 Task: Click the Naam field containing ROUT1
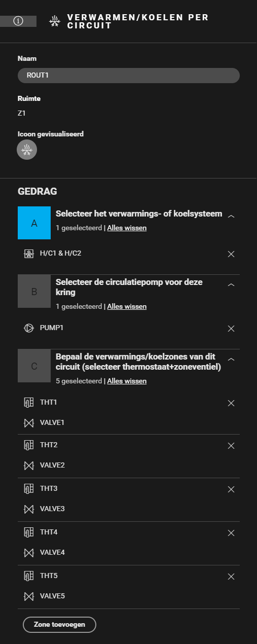point(128,75)
